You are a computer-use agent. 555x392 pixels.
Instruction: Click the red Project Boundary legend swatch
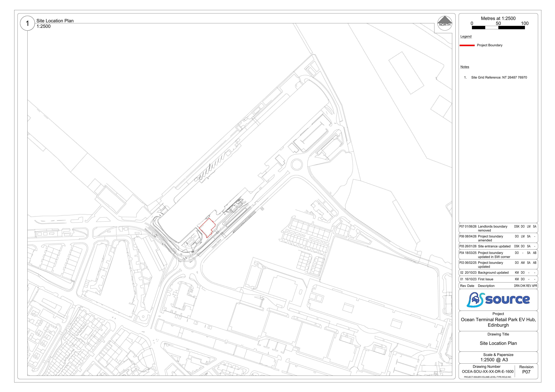[467, 45]
